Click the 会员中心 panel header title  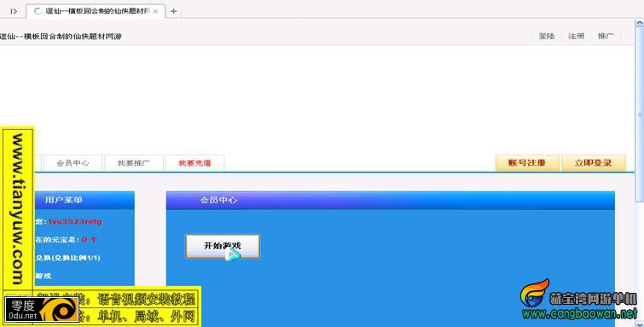(x=218, y=200)
